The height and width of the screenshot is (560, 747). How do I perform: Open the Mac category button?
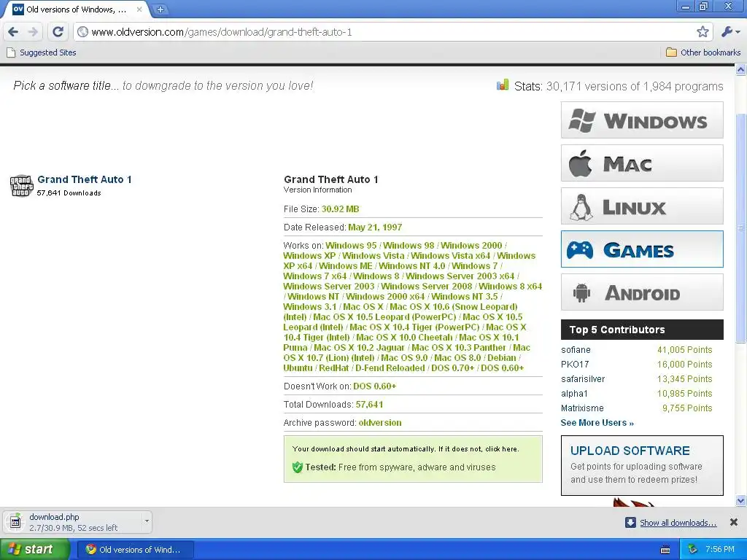[x=642, y=163]
